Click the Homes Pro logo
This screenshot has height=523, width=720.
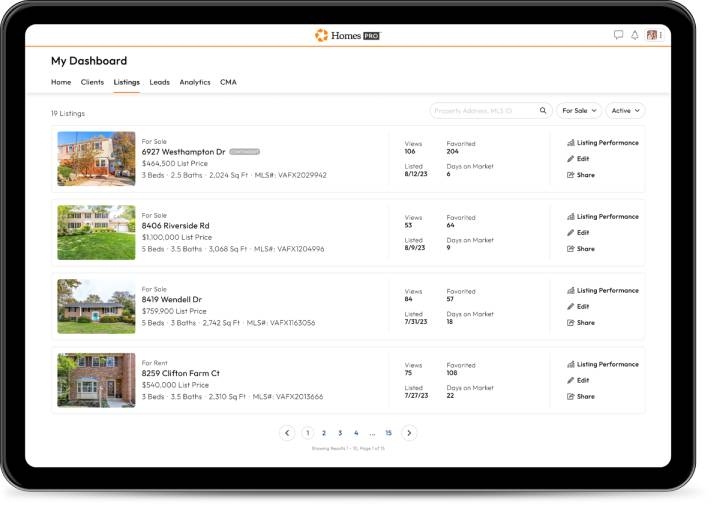coord(348,35)
